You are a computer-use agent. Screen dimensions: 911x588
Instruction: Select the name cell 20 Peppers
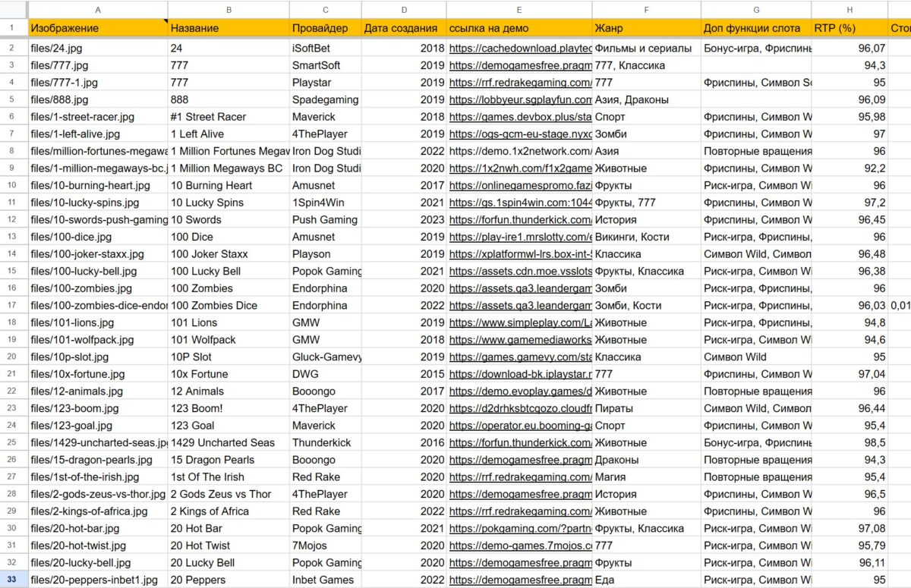pyautogui.click(x=228, y=580)
